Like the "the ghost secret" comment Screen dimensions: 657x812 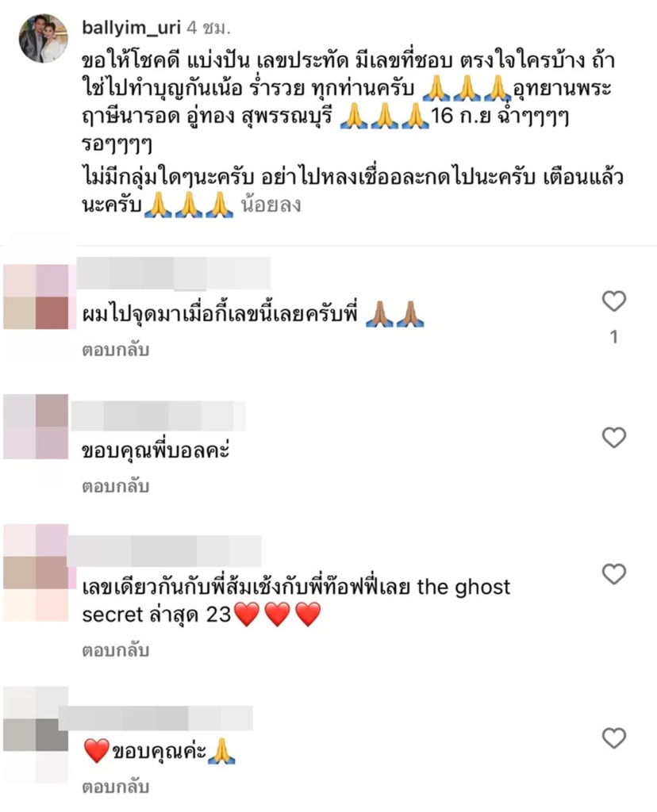pos(614,574)
